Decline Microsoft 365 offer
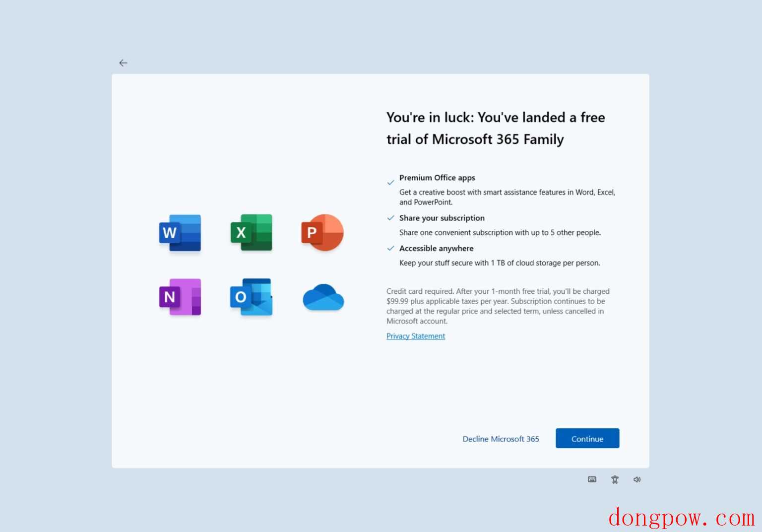762x532 pixels. (501, 439)
